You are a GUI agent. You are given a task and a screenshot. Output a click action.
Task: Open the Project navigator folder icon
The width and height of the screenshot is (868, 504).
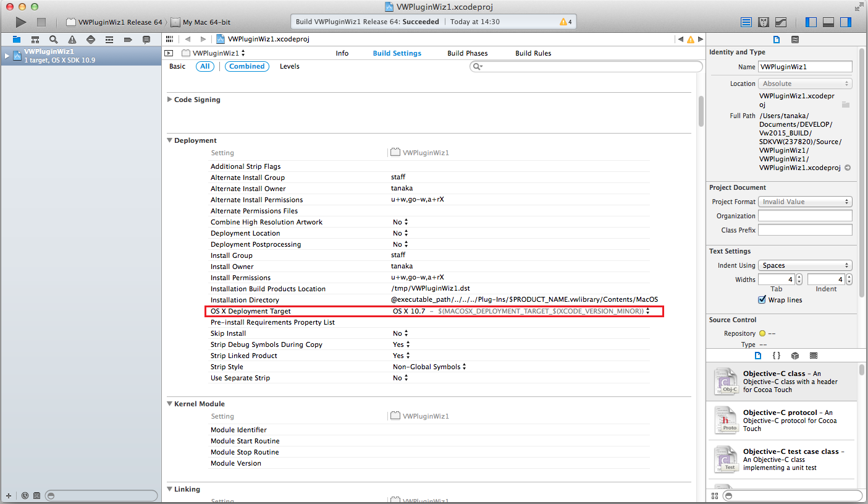click(17, 39)
